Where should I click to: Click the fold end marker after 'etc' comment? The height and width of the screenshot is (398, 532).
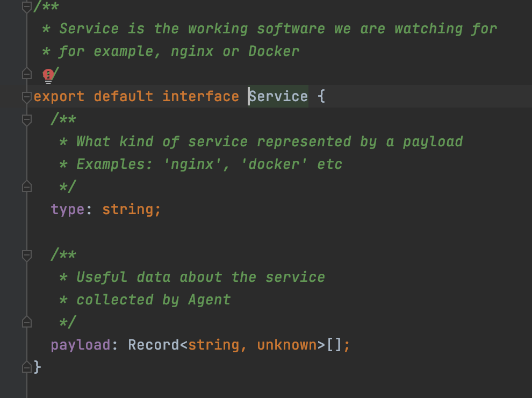click(27, 187)
